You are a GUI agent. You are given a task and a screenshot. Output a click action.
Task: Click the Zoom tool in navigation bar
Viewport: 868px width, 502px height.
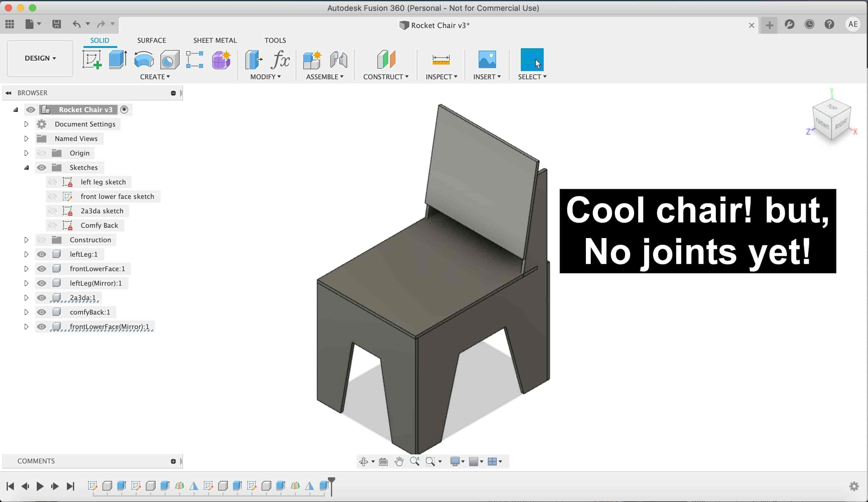point(415,461)
